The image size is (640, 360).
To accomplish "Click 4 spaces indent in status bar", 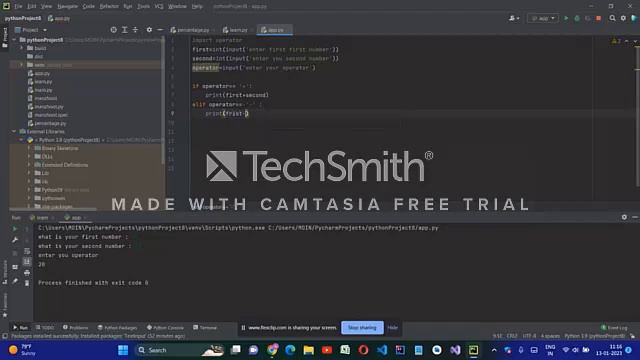I will 550,336.
